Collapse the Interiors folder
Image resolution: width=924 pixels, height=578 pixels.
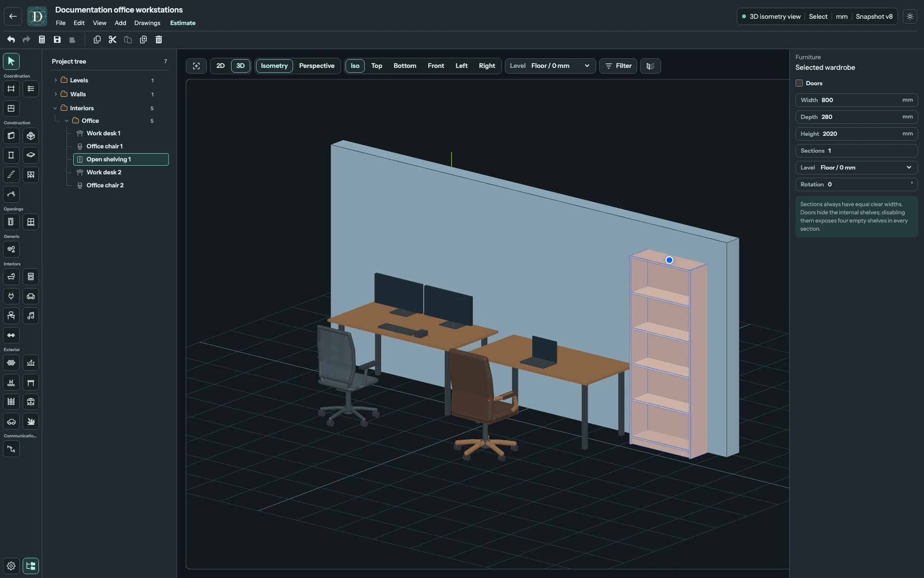[55, 108]
